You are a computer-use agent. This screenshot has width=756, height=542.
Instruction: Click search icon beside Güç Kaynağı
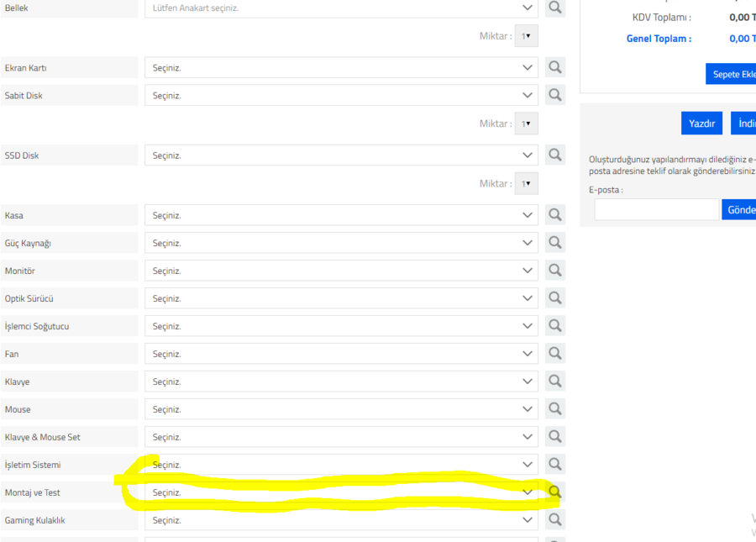[555, 243]
